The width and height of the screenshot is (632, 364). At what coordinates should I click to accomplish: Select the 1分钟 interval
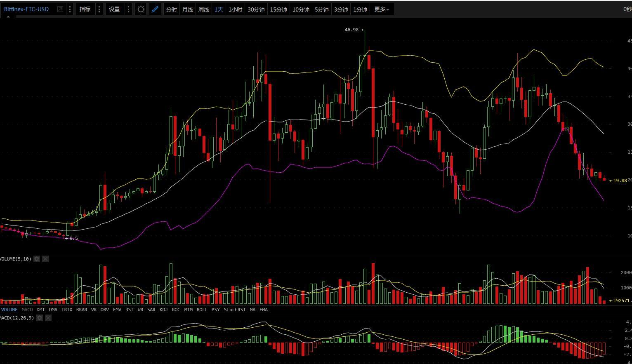pyautogui.click(x=360, y=9)
